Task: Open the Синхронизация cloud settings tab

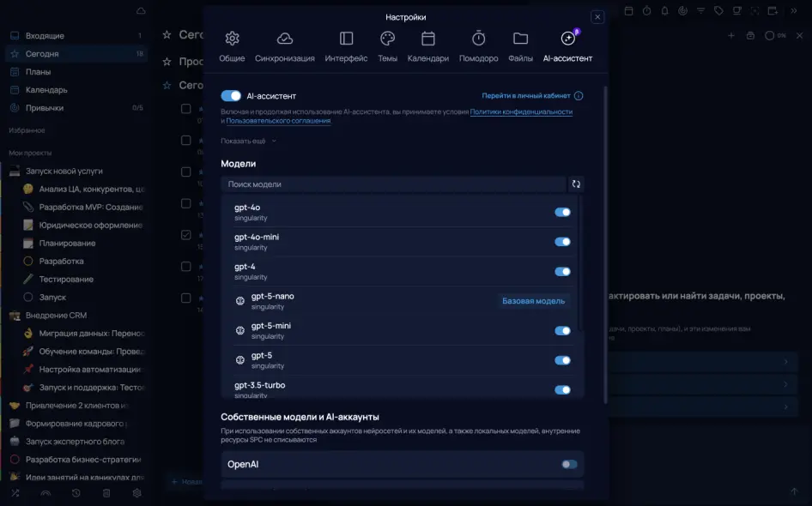Action: pos(285,46)
